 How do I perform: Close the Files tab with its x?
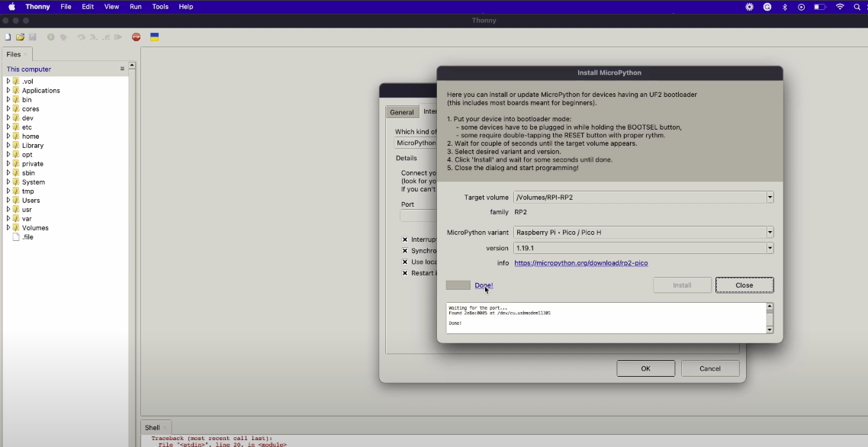[25, 54]
